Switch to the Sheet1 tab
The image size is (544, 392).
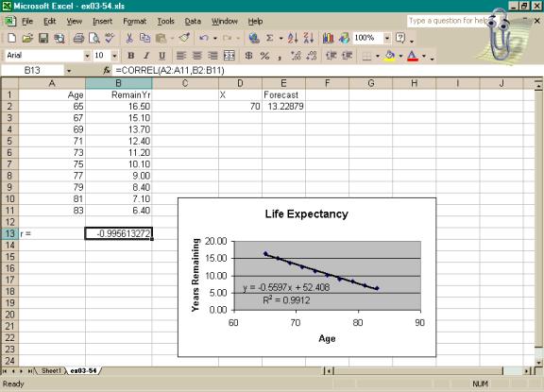(x=51, y=371)
